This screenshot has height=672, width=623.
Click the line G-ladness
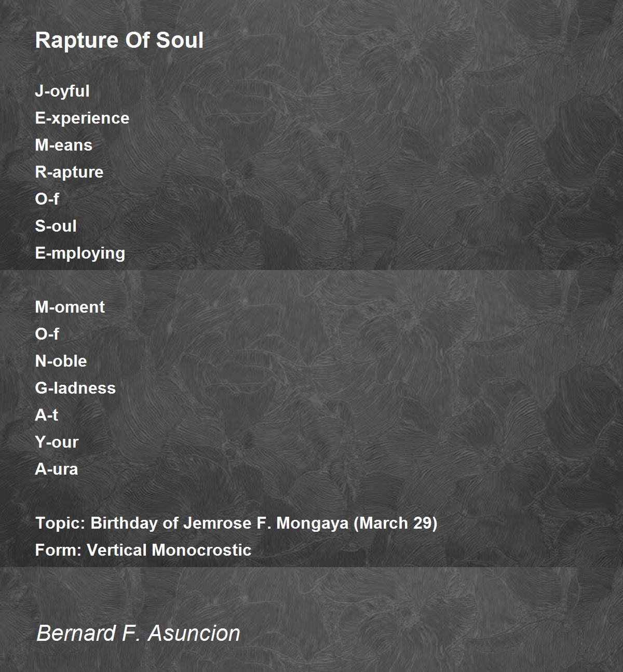click(x=75, y=388)
